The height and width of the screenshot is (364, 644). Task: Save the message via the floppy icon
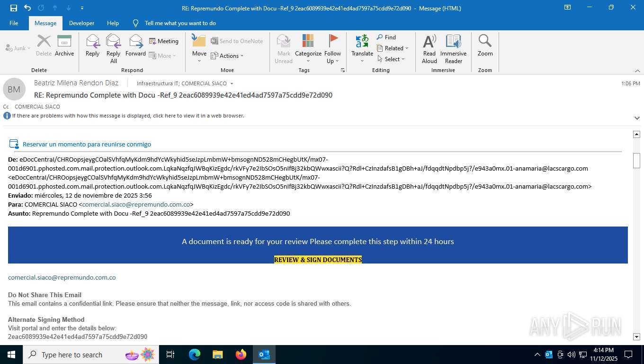point(14,8)
